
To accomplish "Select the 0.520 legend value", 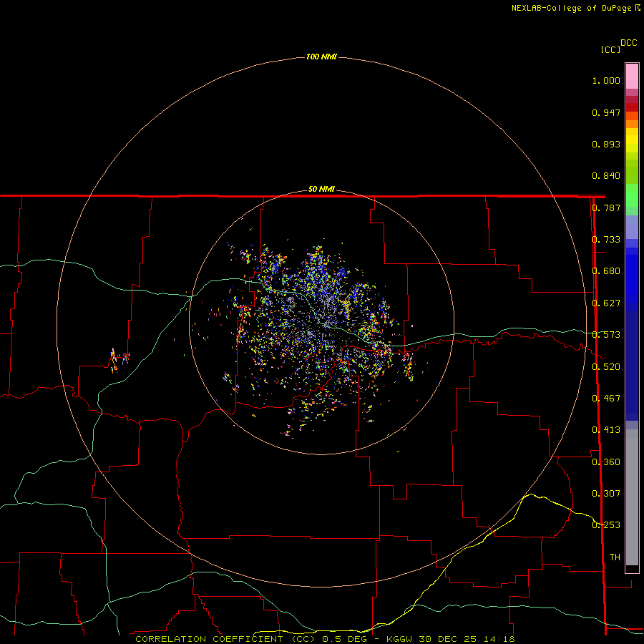I will [606, 367].
